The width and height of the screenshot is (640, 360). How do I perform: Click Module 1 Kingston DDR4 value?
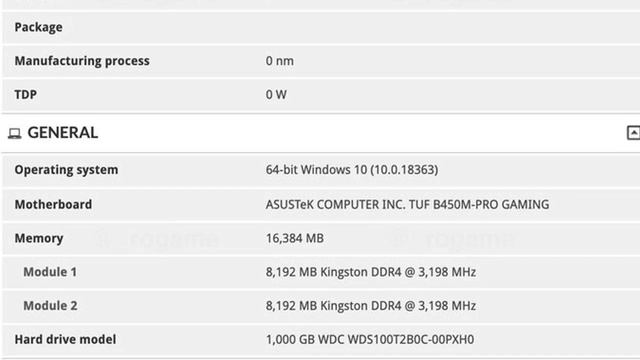(x=371, y=272)
